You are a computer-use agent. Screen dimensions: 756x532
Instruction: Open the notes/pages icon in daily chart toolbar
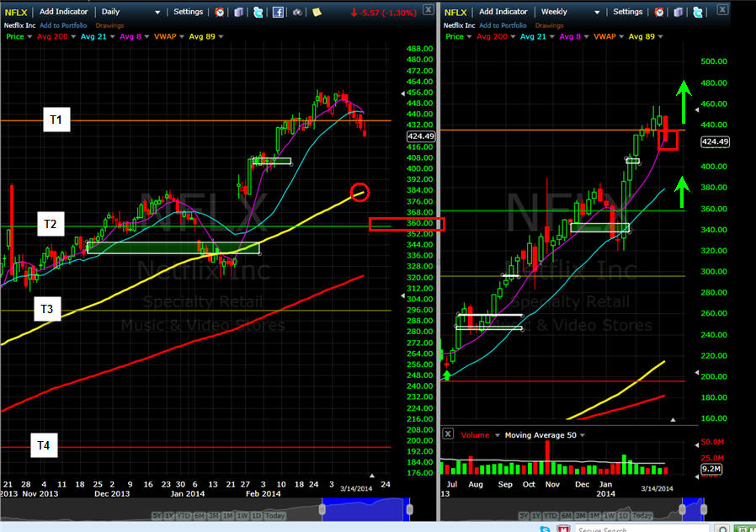(238, 12)
